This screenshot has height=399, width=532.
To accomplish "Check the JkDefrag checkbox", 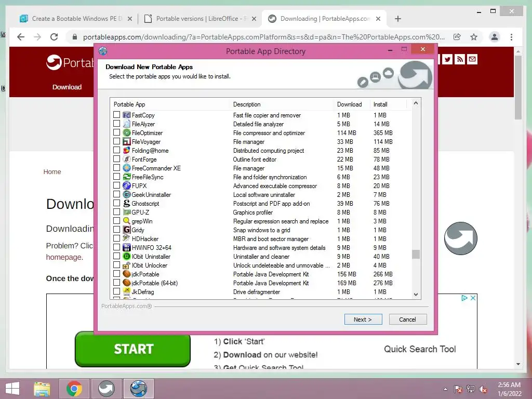I will pos(116,291).
